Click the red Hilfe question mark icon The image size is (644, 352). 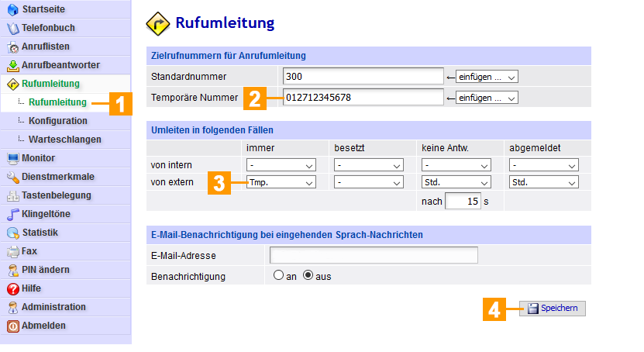[12, 288]
